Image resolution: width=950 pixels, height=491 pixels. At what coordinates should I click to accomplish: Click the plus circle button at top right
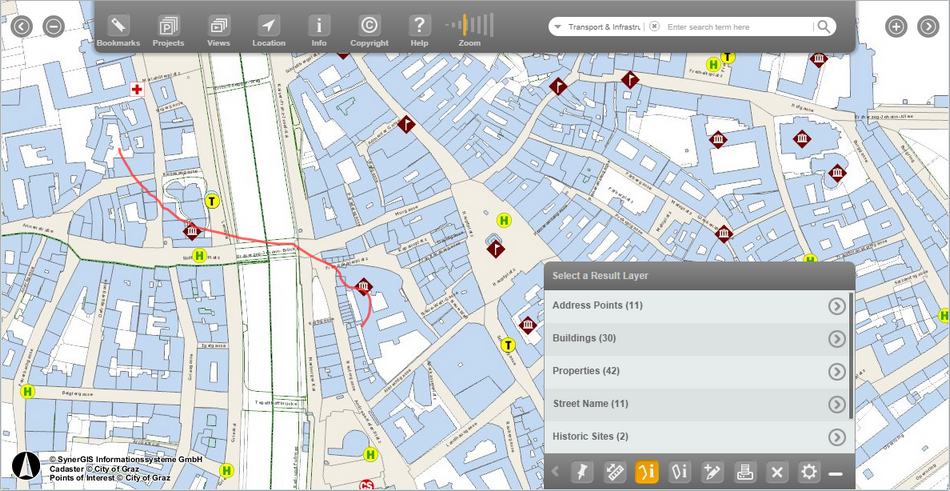[x=896, y=27]
